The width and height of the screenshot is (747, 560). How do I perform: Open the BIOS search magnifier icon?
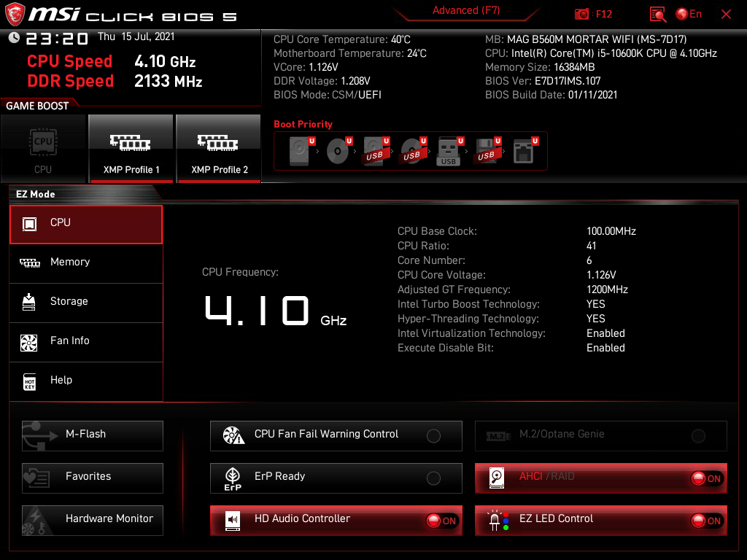point(658,14)
